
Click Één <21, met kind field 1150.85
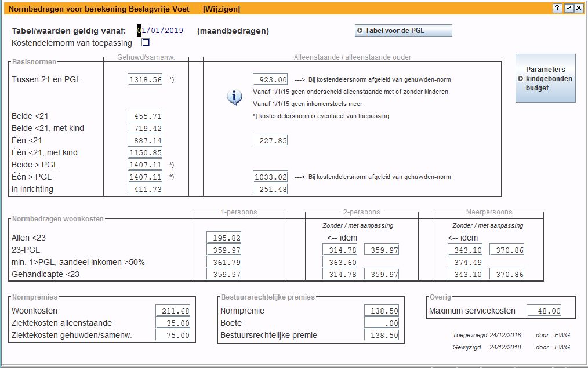(x=145, y=152)
